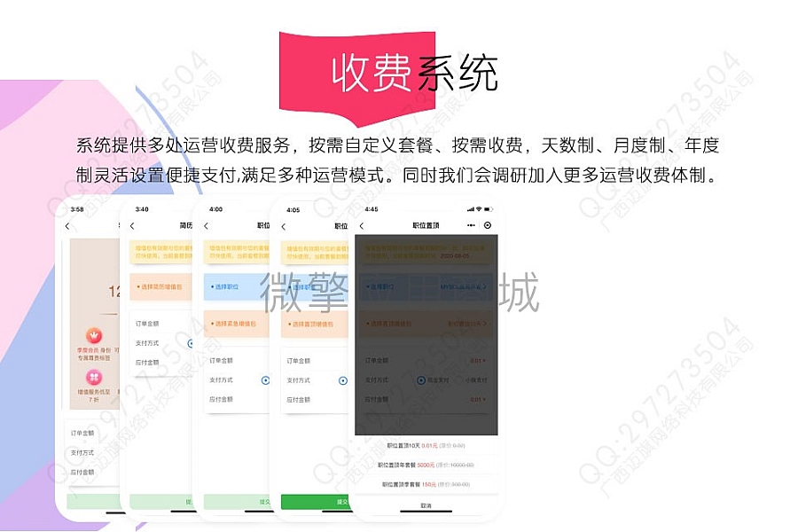This screenshot has width=798, height=532.
Task: Tap back arrow on the 3:58 phone
Action: tap(67, 226)
